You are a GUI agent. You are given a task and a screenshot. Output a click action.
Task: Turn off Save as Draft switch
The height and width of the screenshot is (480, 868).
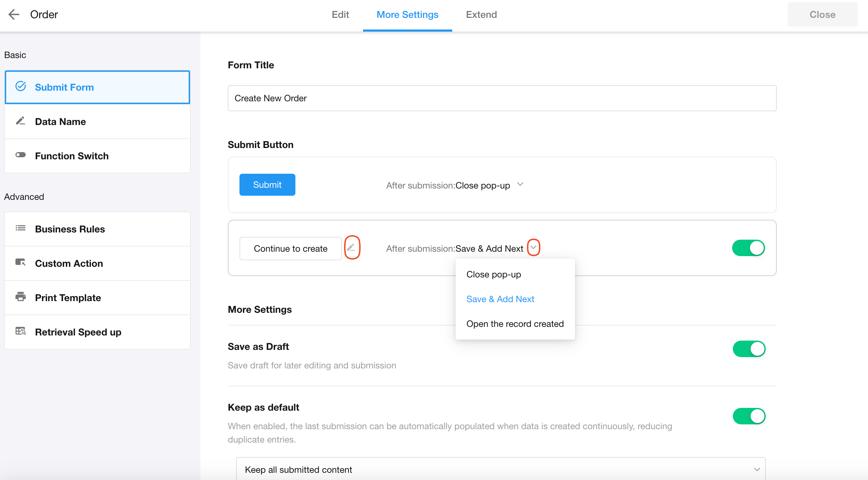click(x=749, y=349)
